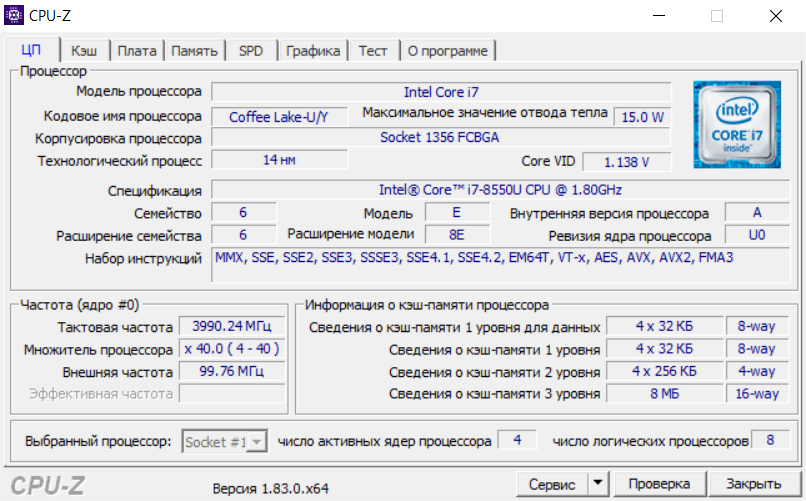Click the active cores count 4
The width and height of the screenshot is (806, 501).
[517, 440]
